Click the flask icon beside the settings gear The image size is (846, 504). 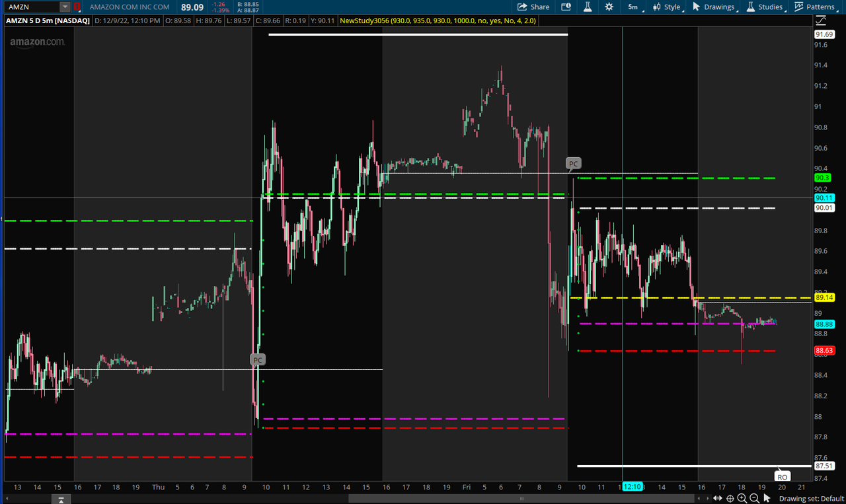tap(588, 7)
